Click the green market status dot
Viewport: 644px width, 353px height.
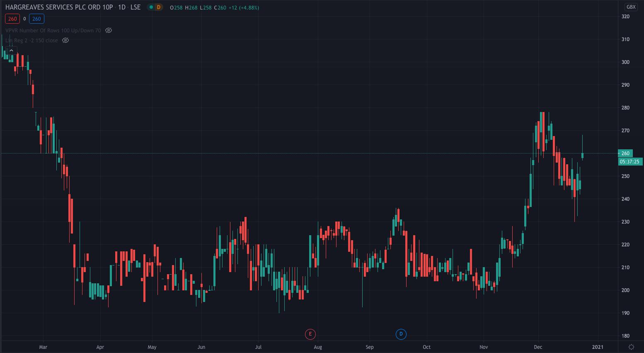151,7
